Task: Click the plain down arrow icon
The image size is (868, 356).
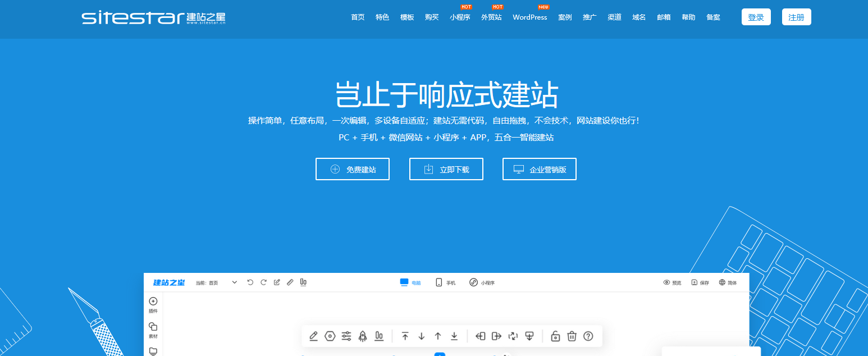Action: tap(422, 336)
